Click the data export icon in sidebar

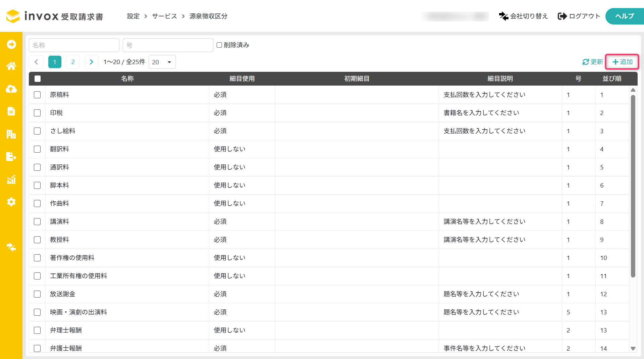point(11,157)
